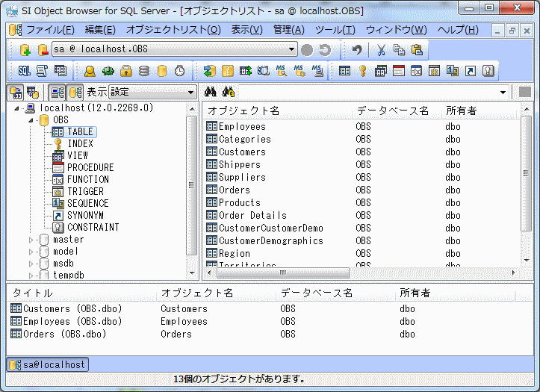Collapse the OBS database node
Viewport: 540px width, 392px height.
[31, 120]
